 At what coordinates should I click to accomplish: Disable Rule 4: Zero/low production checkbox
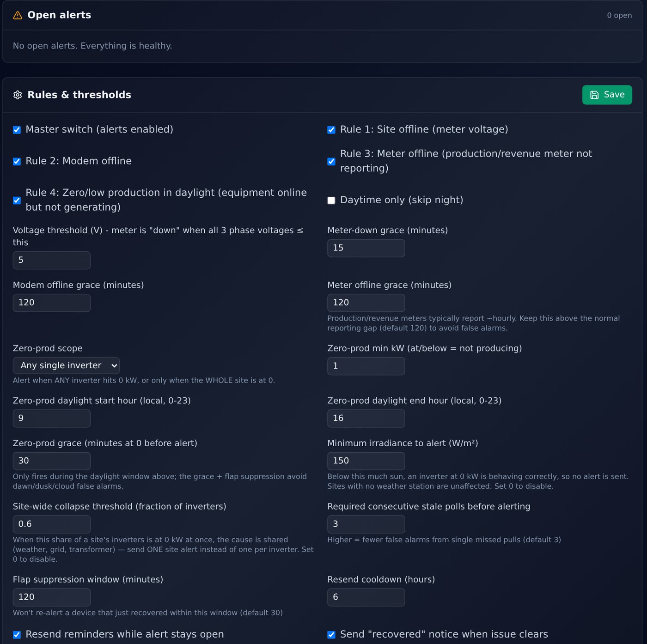tap(17, 200)
